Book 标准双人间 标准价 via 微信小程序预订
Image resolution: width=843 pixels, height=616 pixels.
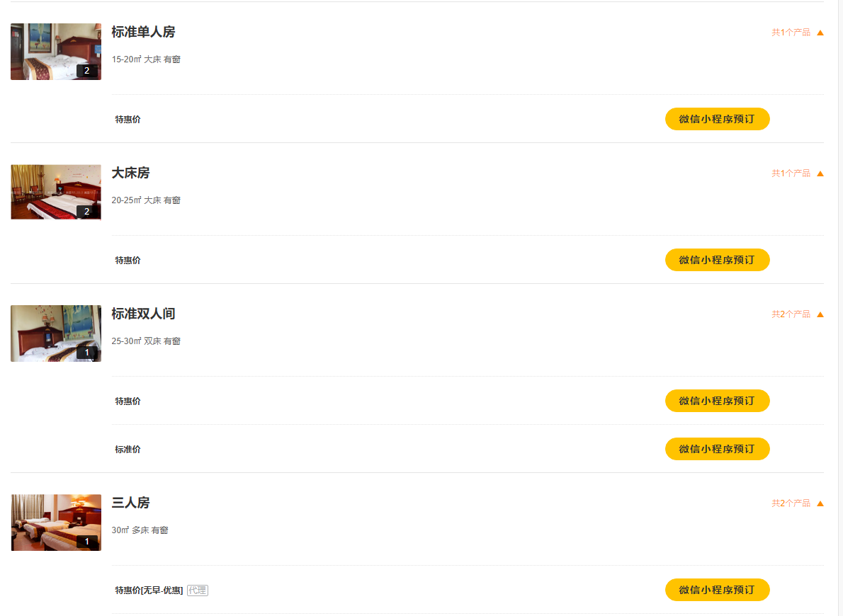pos(717,449)
